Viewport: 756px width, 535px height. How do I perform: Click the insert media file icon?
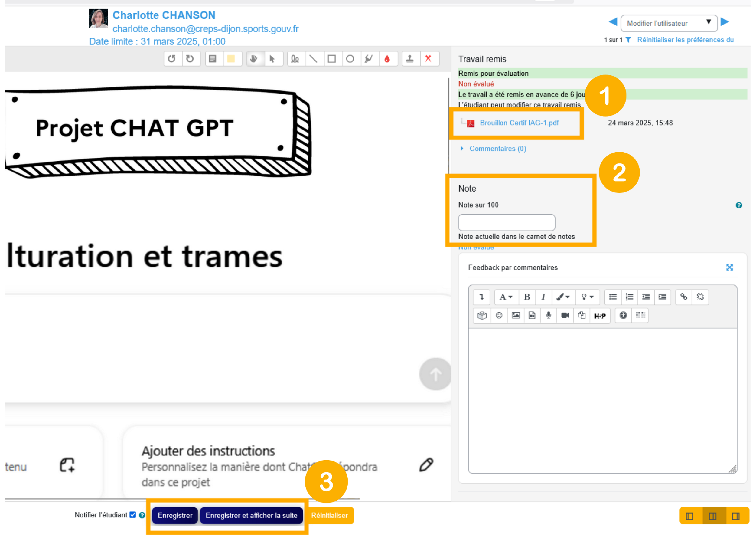(533, 316)
